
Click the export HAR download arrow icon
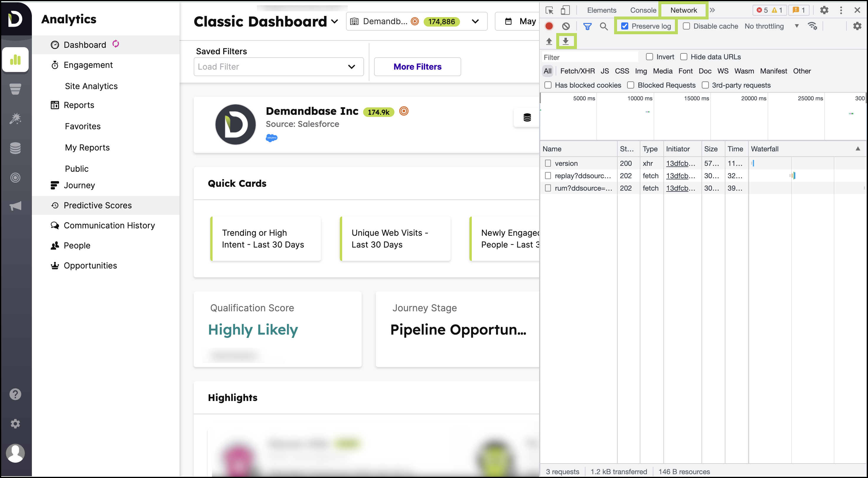click(x=566, y=41)
